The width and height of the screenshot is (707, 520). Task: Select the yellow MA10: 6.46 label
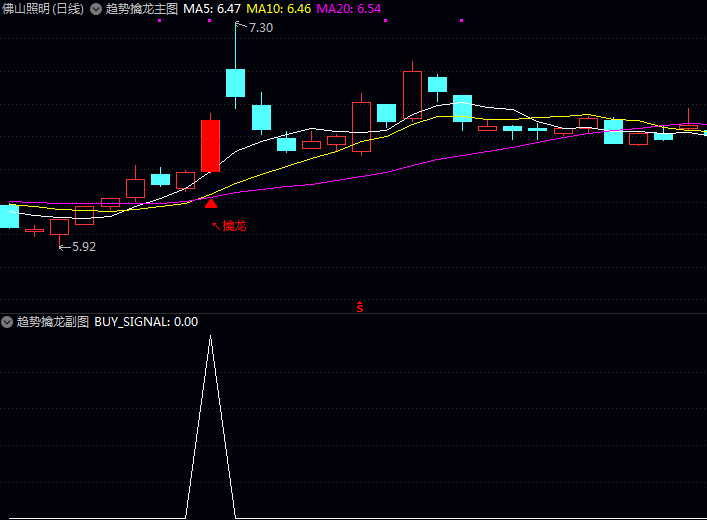click(x=279, y=9)
